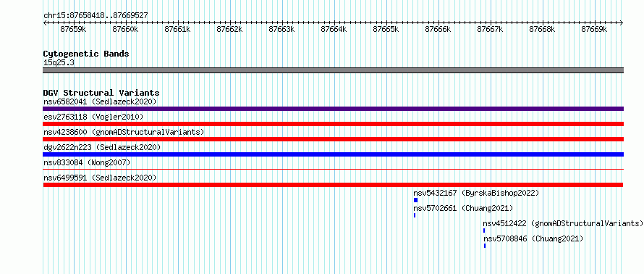The height and width of the screenshot is (274, 644).
Task: Click the red bar under esv2763118
Action: pyautogui.click(x=333, y=124)
